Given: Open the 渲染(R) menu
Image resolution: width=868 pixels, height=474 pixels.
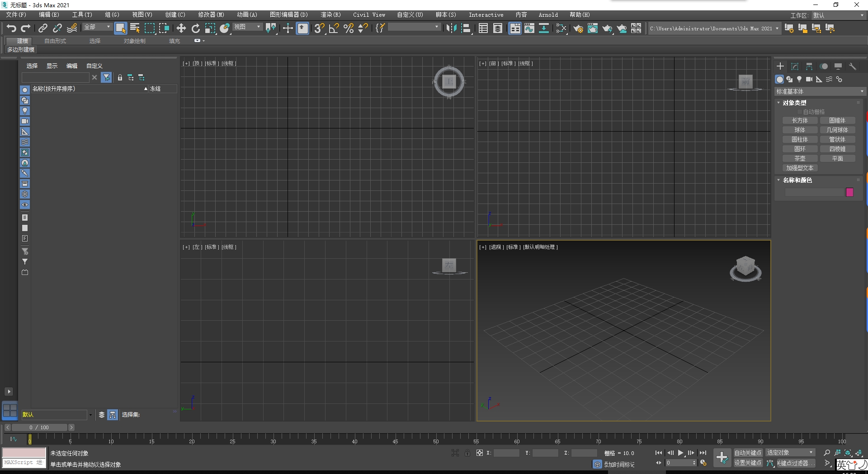Looking at the screenshot, I should (330, 14).
